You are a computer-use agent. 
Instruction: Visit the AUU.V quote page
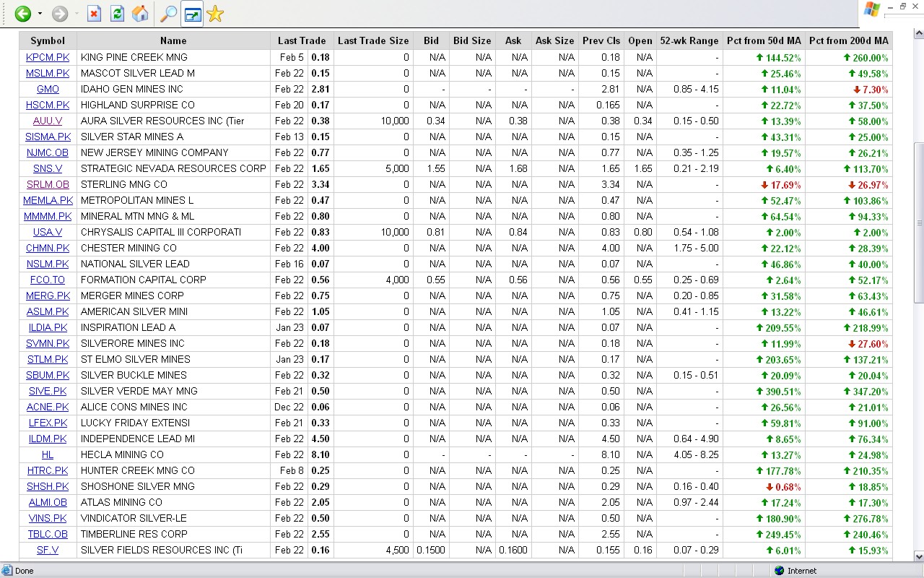click(48, 121)
